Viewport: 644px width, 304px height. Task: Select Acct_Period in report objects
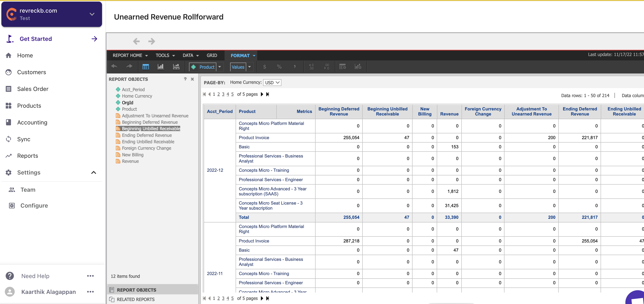[x=133, y=89]
